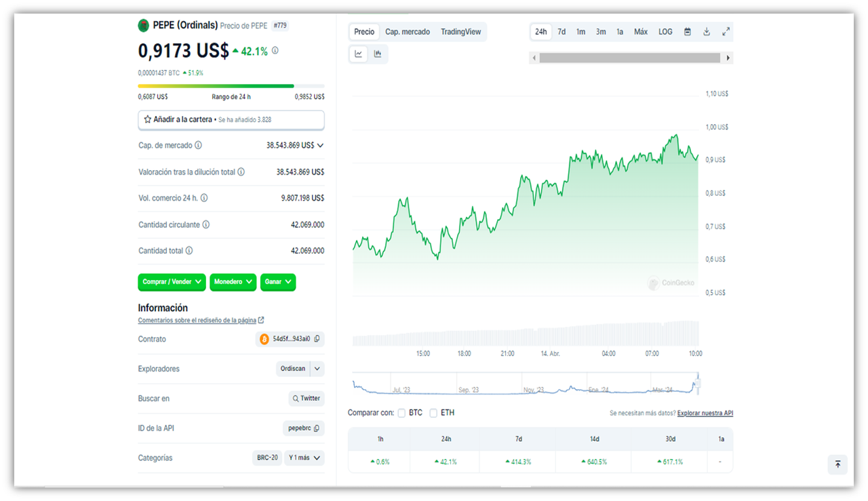Open info tooltip for Cantidad circulante
Viewport: 868px width, 501px height.
[x=206, y=224]
